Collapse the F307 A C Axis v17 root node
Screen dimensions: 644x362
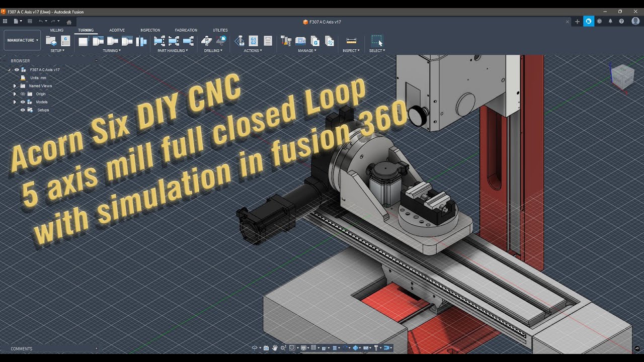click(9, 70)
